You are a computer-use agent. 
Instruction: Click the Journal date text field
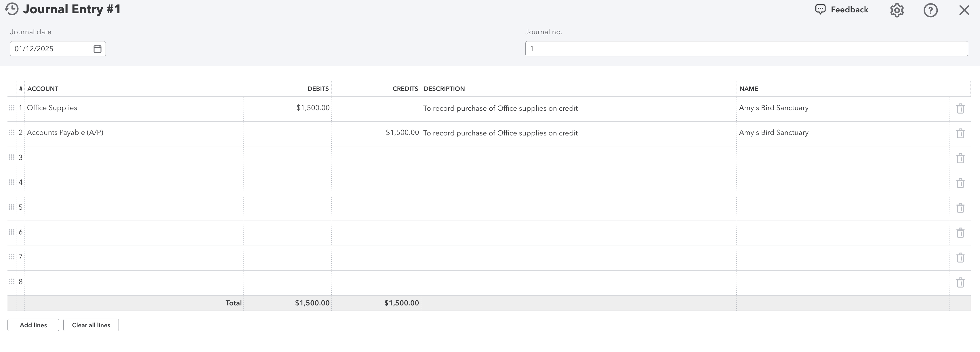click(x=51, y=49)
